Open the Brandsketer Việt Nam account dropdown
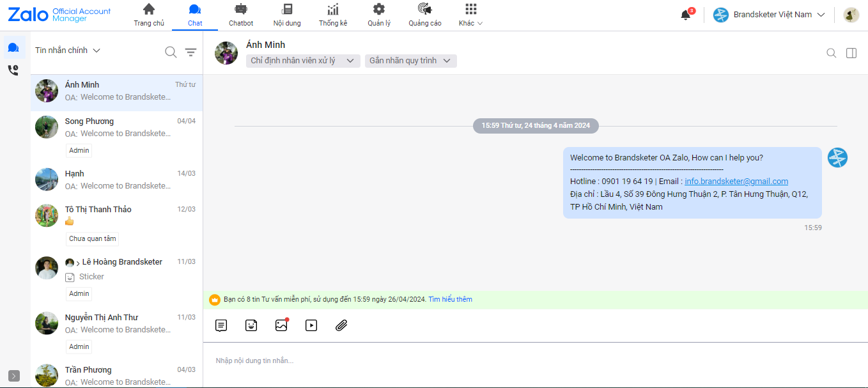Viewport: 868px width, 388px height. point(770,15)
